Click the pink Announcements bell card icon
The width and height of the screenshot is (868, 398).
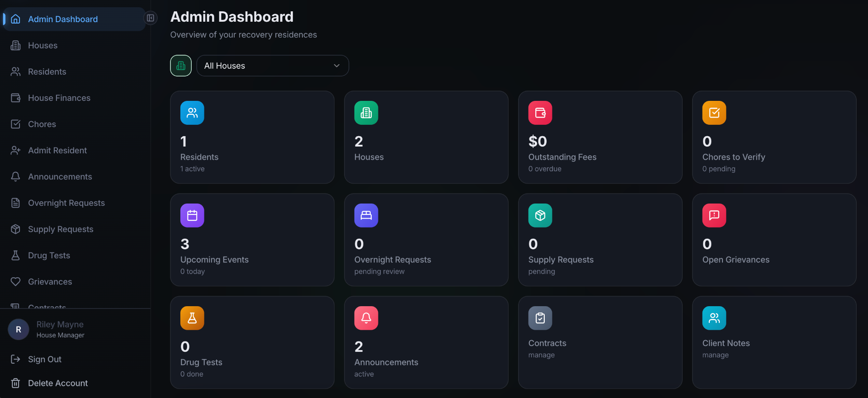click(x=366, y=318)
